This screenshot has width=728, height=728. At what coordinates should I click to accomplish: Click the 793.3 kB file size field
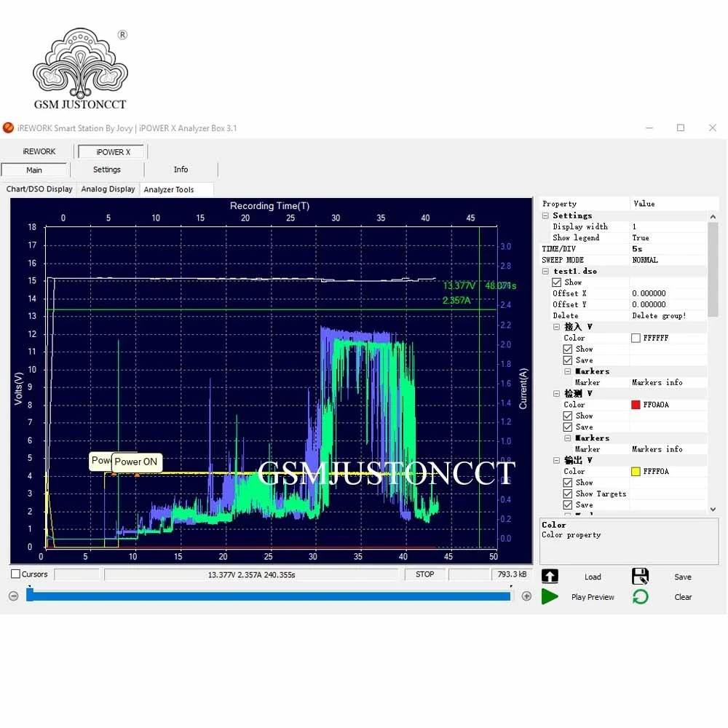click(x=512, y=574)
